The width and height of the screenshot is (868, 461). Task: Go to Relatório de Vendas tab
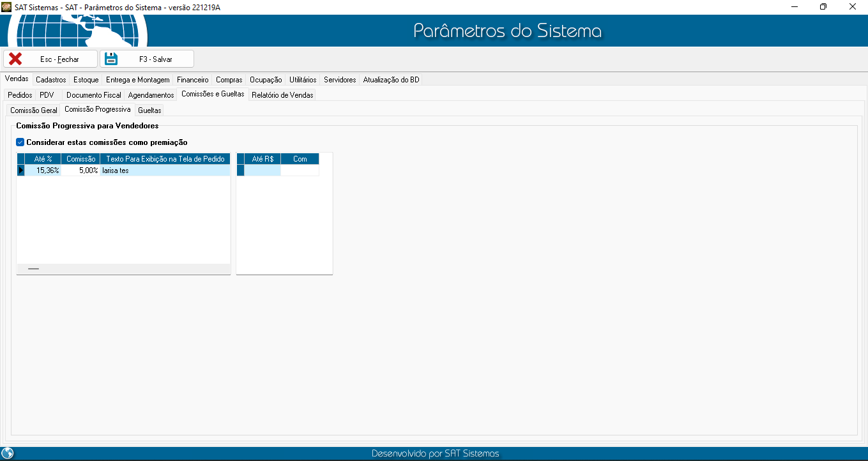[x=282, y=95]
